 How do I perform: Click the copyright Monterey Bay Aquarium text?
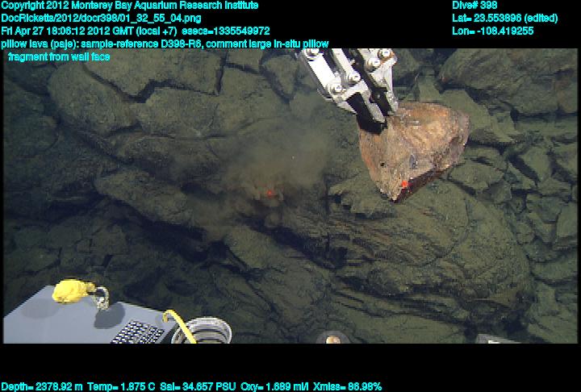(x=130, y=6)
